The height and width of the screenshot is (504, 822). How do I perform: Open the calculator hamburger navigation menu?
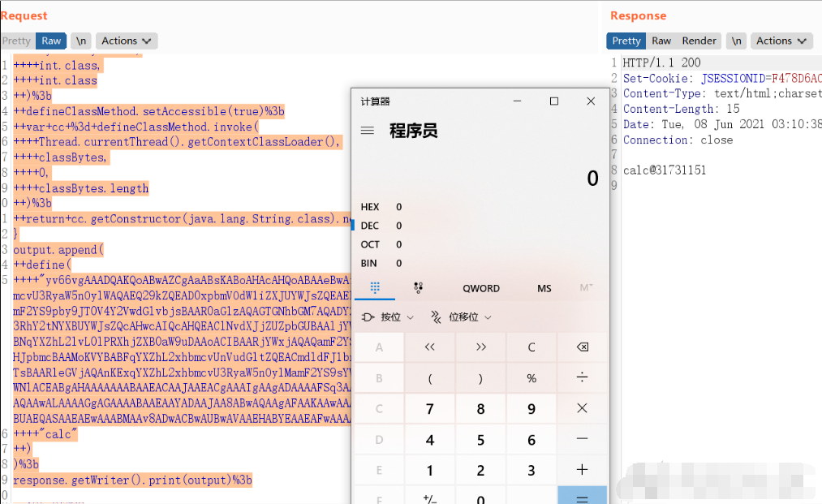coord(368,131)
